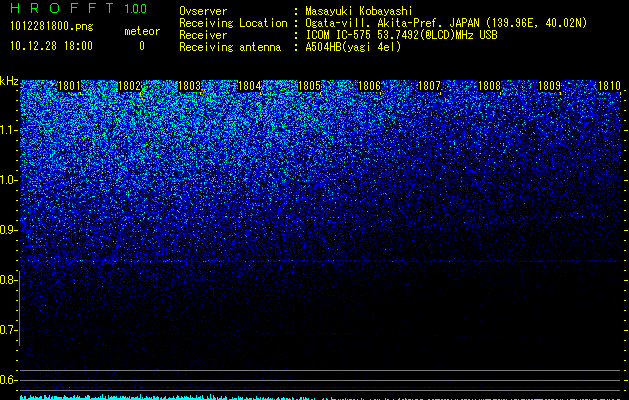This screenshot has height=400, width=629.
Task: Click the 1803 time marker
Action: click(x=189, y=86)
